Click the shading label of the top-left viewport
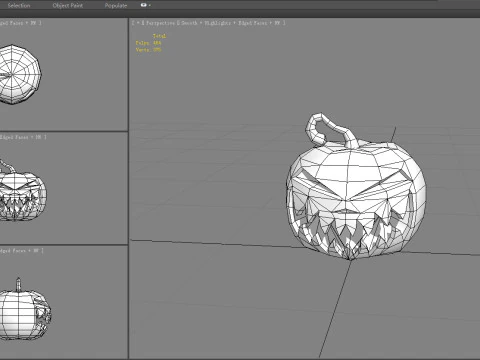 click(x=20, y=23)
